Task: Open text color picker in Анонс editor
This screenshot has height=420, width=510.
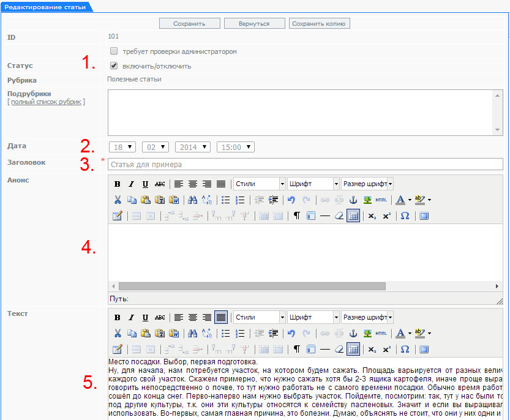Action: 400,200
